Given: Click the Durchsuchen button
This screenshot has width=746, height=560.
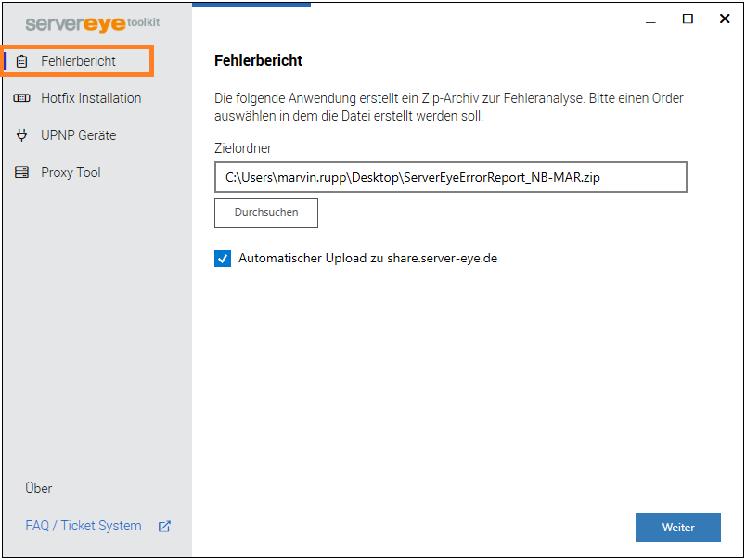Looking at the screenshot, I should [x=266, y=213].
